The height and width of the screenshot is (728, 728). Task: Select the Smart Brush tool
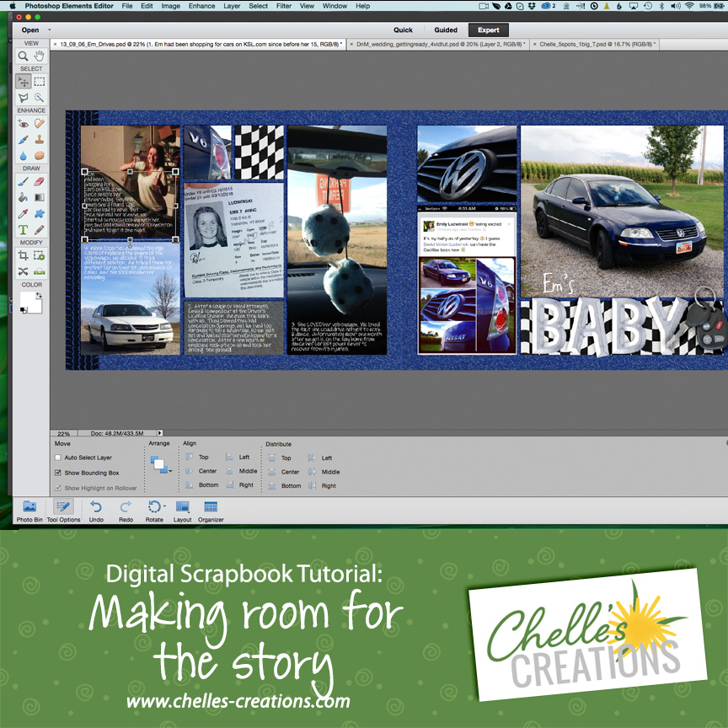pyautogui.click(x=23, y=139)
